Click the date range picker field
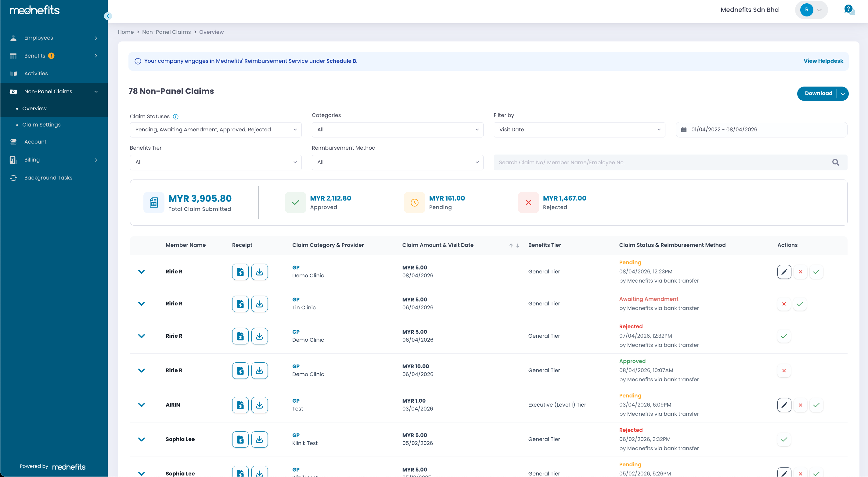 761,130
